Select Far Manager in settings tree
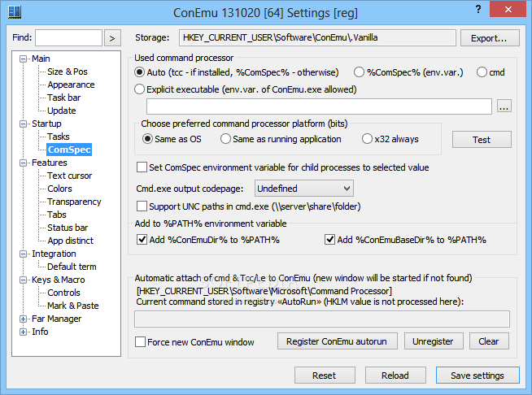This screenshot has height=395, width=532. [x=56, y=319]
